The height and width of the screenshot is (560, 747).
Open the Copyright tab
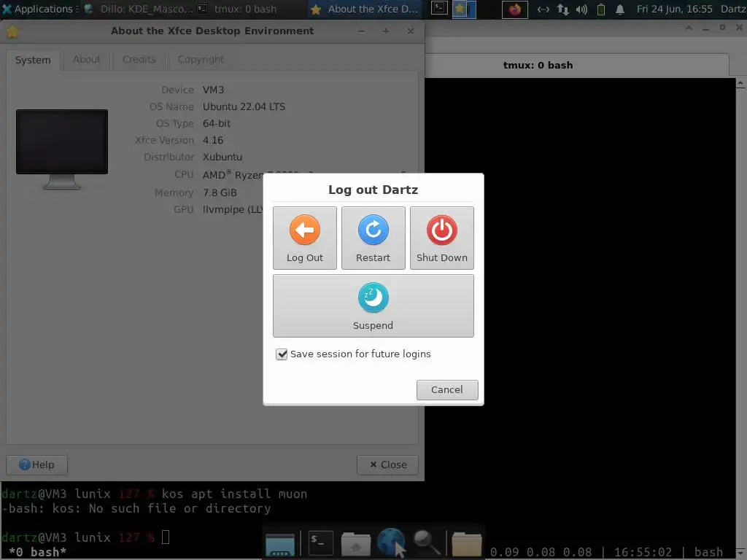pos(201,60)
